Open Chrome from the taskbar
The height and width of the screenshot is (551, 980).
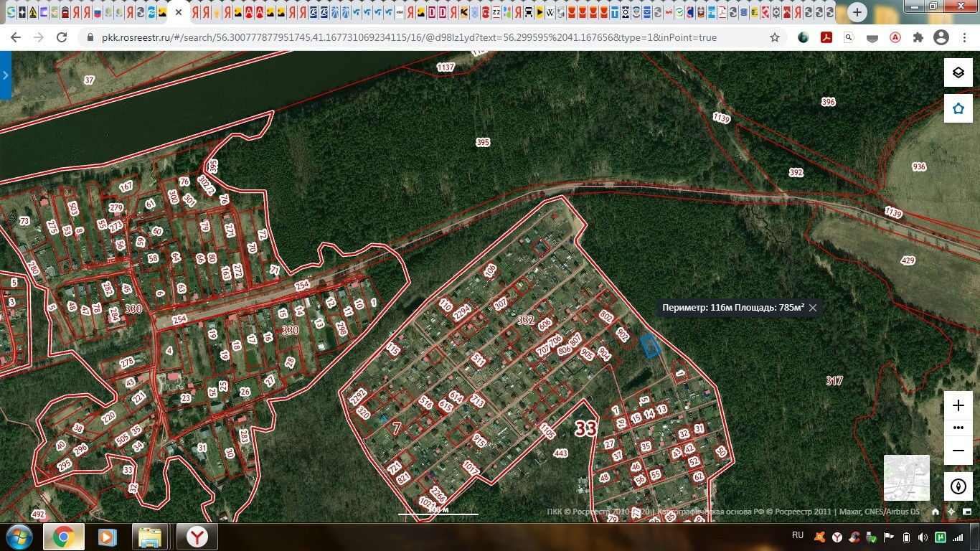pyautogui.click(x=64, y=536)
